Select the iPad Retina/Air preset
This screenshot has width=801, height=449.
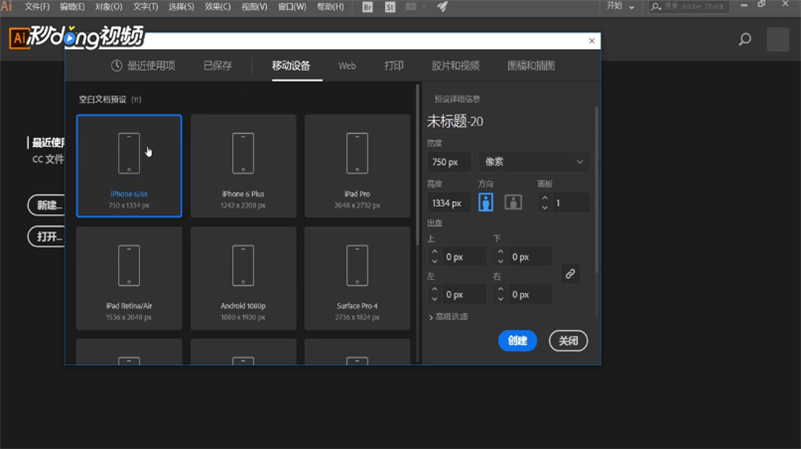(x=129, y=278)
